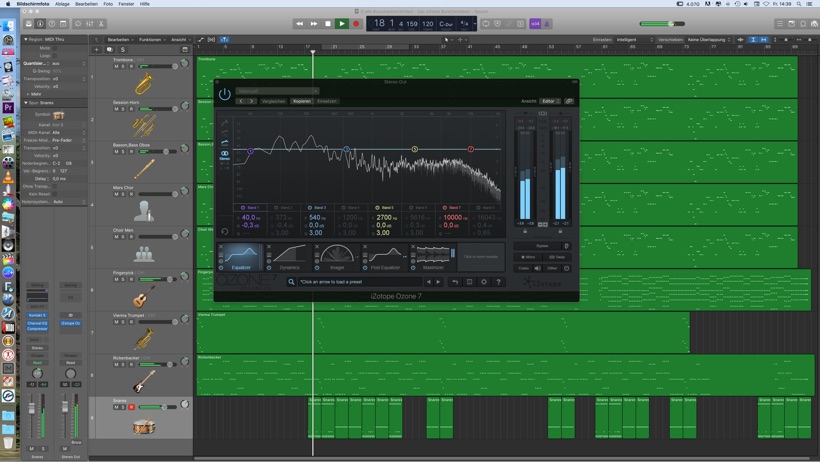Toggle EQ Band 3 enable
Viewport: 820px width, 462px height.
pyautogui.click(x=310, y=208)
